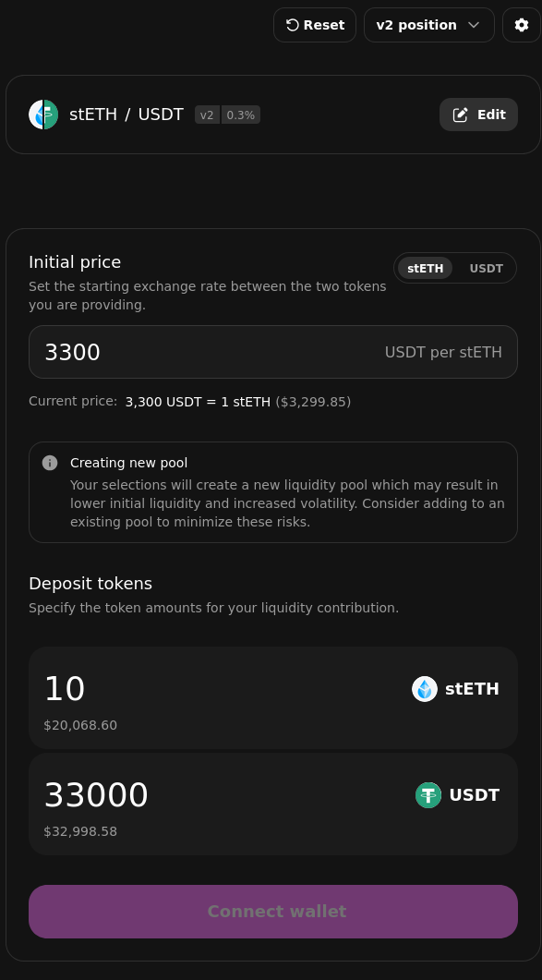Expand the chevron beside v2 position
Image resolution: width=542 pixels, height=980 pixels.
(474, 25)
